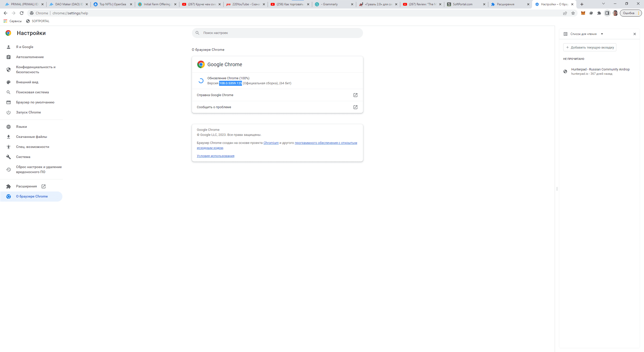644x352 pixels.
Task: Expand the Список для чтения dropdown
Action: click(602, 34)
